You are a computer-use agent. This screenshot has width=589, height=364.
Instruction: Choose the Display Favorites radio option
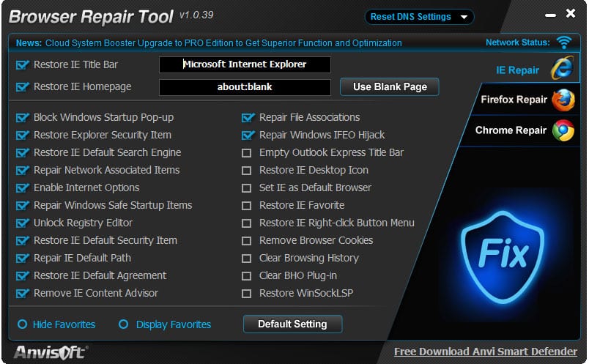coord(124,324)
